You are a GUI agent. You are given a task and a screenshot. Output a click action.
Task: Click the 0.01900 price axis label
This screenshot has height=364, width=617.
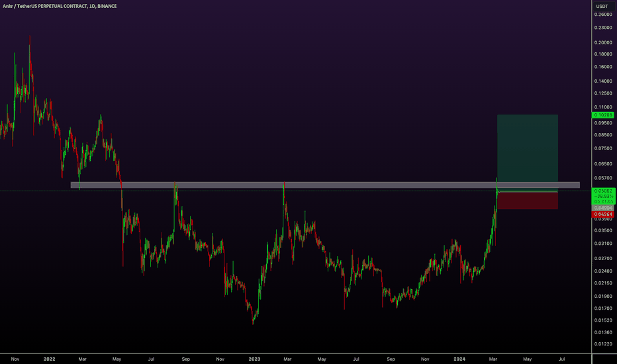[603, 296]
